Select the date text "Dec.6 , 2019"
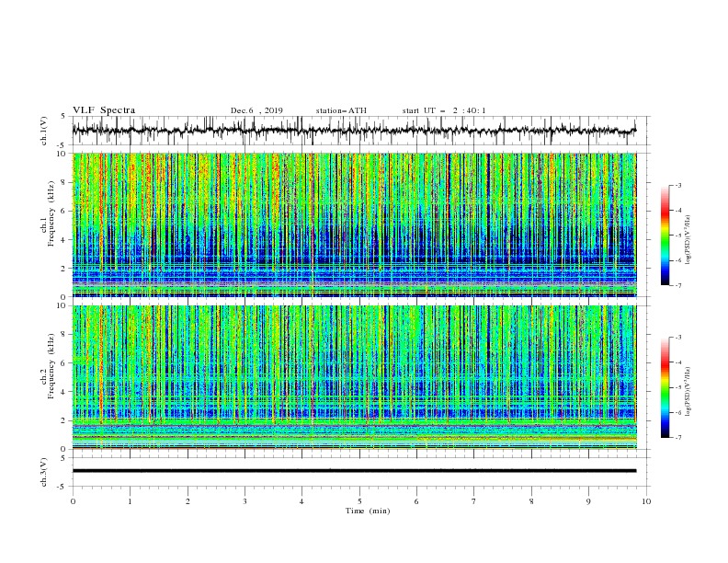Image resolution: width=728 pixels, height=563 pixels. click(x=256, y=110)
